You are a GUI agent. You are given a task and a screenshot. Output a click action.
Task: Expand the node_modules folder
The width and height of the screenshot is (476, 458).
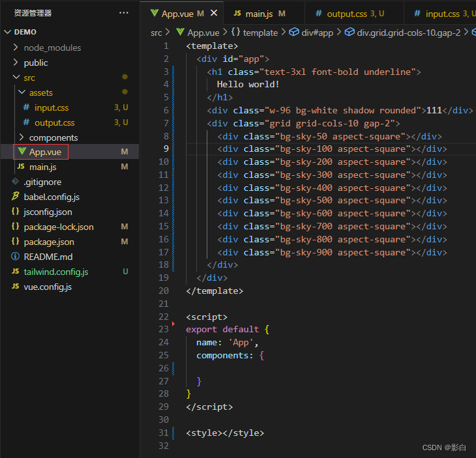coord(16,48)
